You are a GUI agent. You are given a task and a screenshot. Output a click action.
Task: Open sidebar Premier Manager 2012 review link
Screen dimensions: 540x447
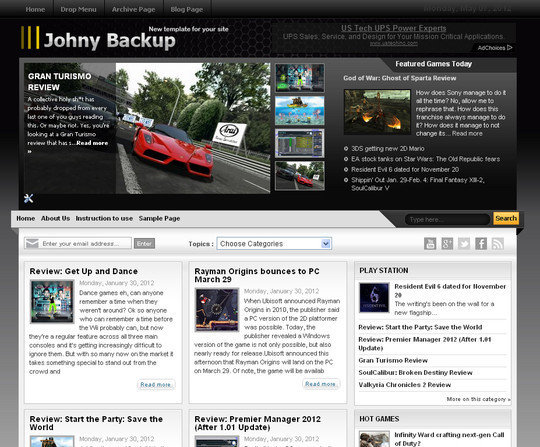(x=425, y=344)
